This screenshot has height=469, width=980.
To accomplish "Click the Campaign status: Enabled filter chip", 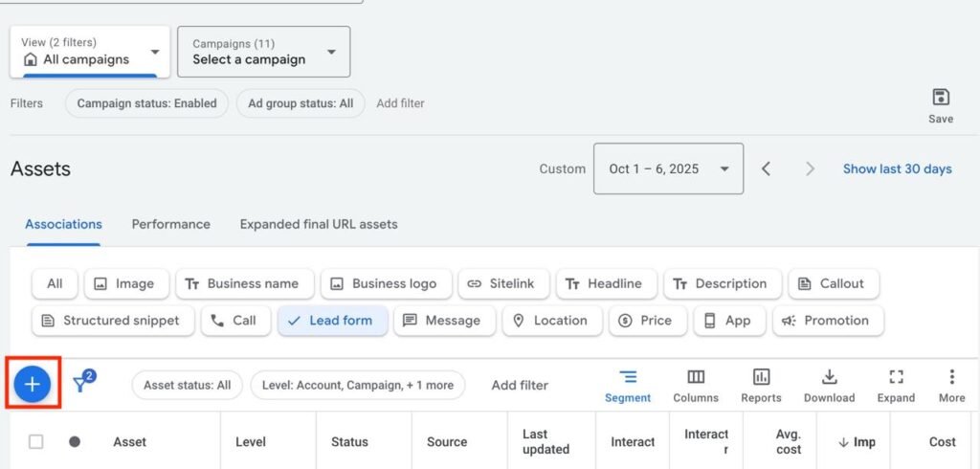I will (x=146, y=103).
